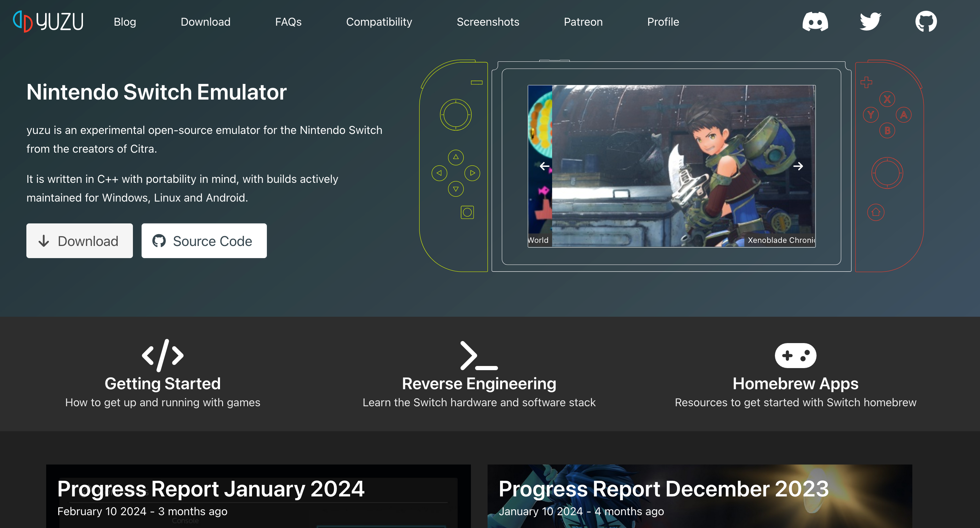Image resolution: width=980 pixels, height=528 pixels.
Task: Open the Blog menu item
Action: pos(125,22)
